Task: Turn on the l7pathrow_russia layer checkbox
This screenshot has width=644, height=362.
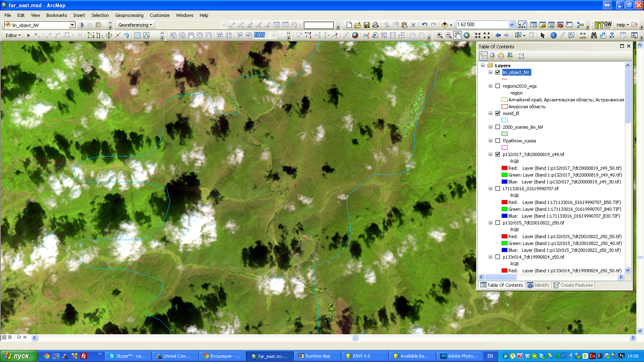Action: tap(498, 141)
